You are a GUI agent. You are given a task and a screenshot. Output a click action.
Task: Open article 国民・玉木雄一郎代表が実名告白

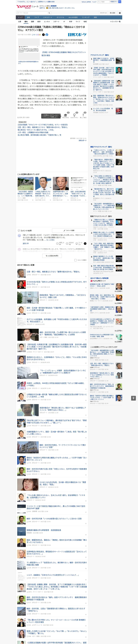click(57, 309)
